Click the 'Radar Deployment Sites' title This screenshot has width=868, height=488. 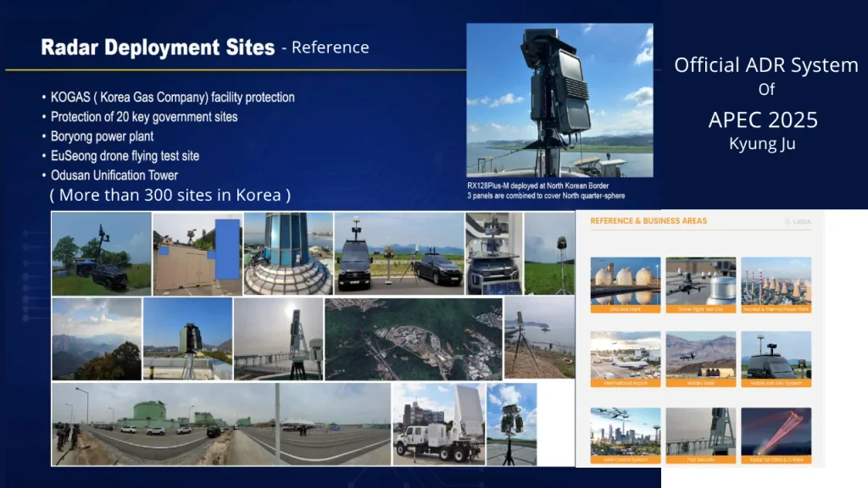click(x=158, y=47)
